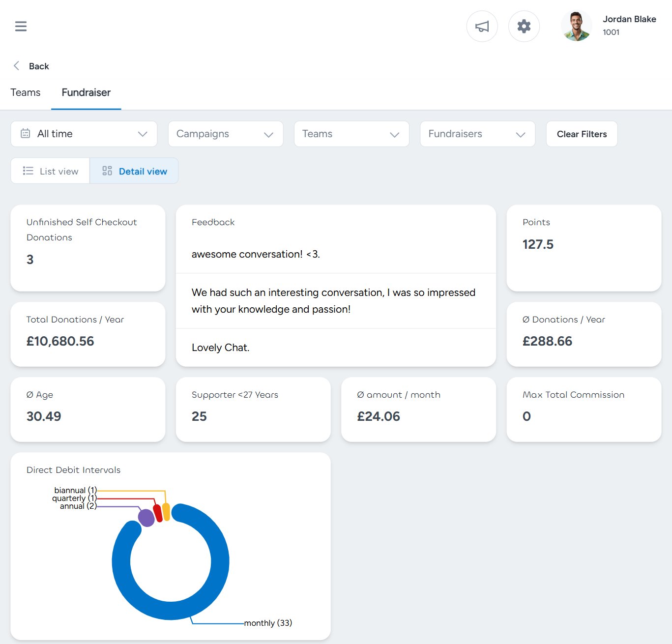Switch to List view
This screenshot has width=672, height=644.
(50, 171)
